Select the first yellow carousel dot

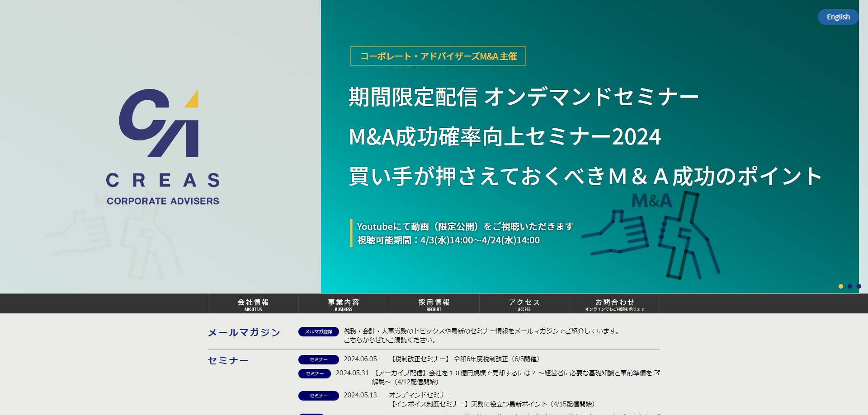coord(841,286)
